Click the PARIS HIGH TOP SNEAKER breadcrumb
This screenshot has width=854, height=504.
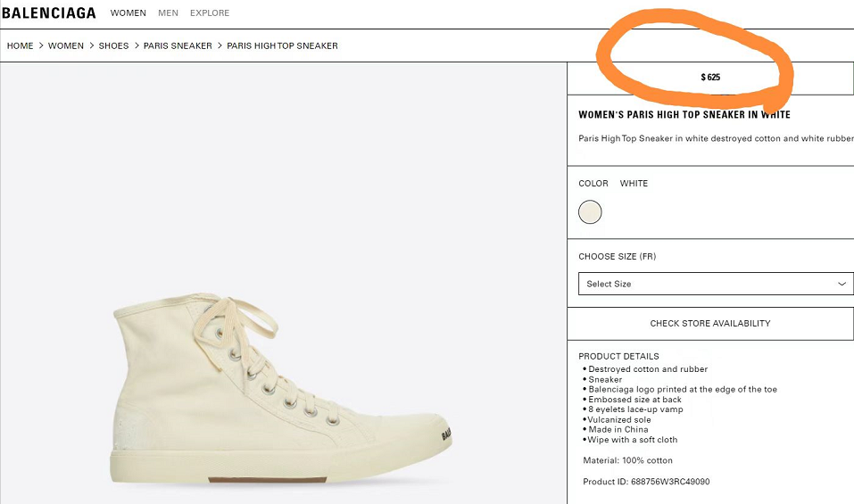coord(282,45)
